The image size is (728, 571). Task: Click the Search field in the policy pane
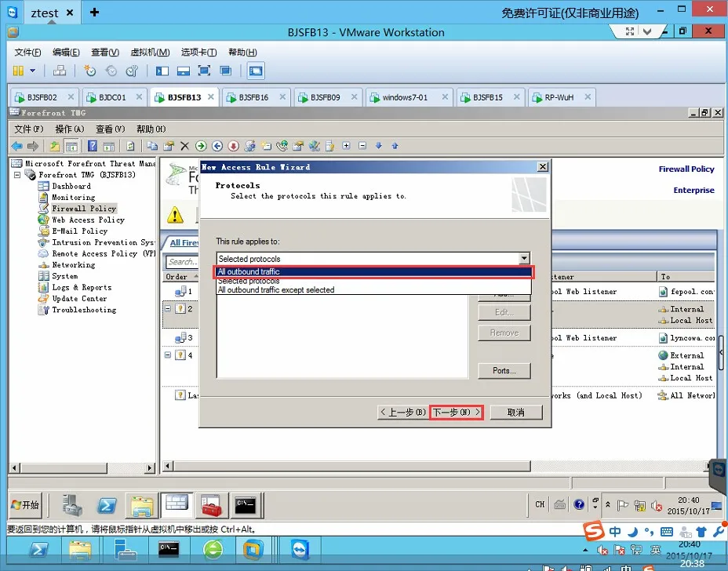pos(183,262)
